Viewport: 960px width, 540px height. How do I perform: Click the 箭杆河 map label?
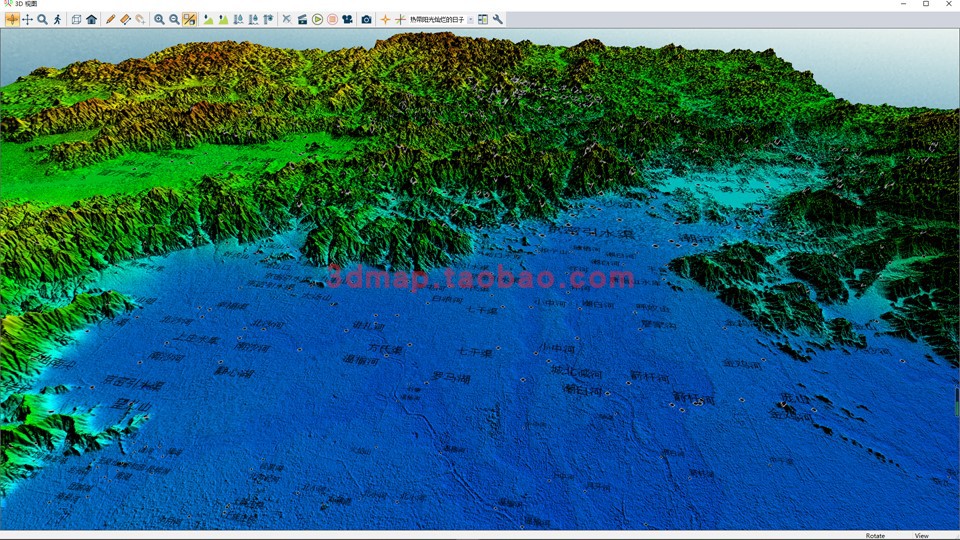tap(650, 375)
